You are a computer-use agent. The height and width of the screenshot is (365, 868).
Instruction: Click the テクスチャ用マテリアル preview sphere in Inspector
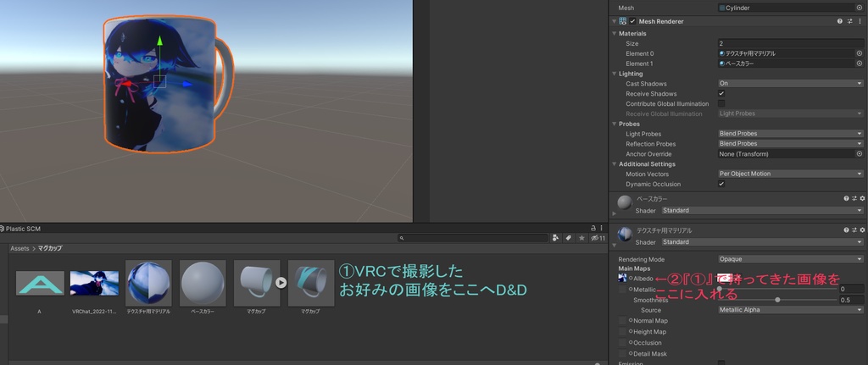(625, 235)
